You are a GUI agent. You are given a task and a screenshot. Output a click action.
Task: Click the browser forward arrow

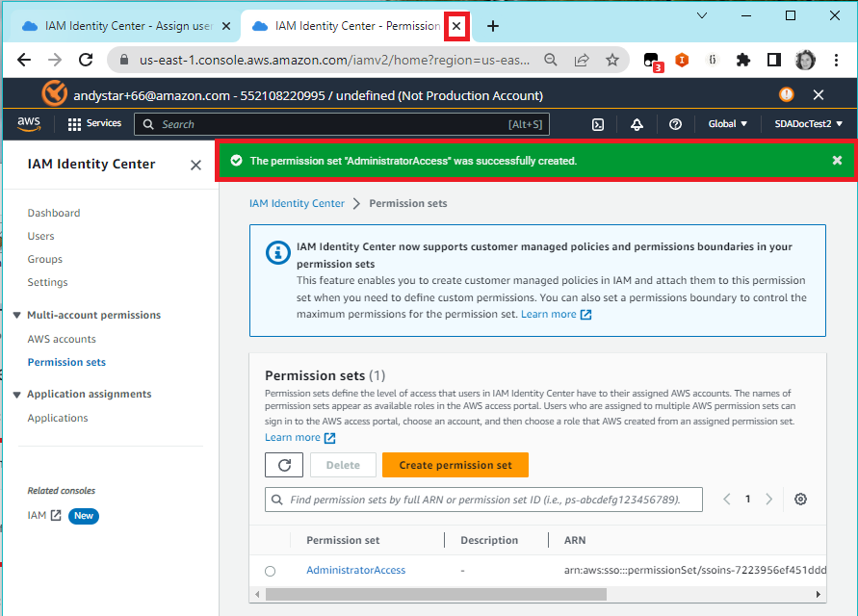[x=55, y=60]
